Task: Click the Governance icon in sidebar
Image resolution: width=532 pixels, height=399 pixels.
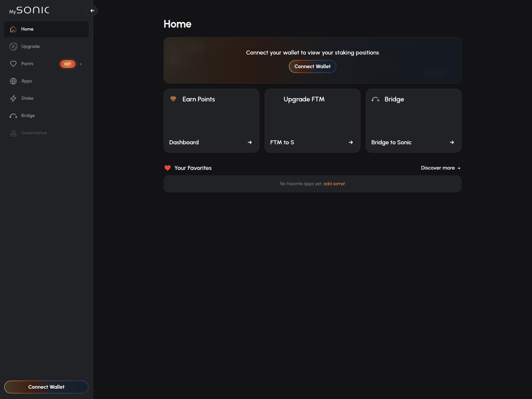Action: pyautogui.click(x=13, y=133)
